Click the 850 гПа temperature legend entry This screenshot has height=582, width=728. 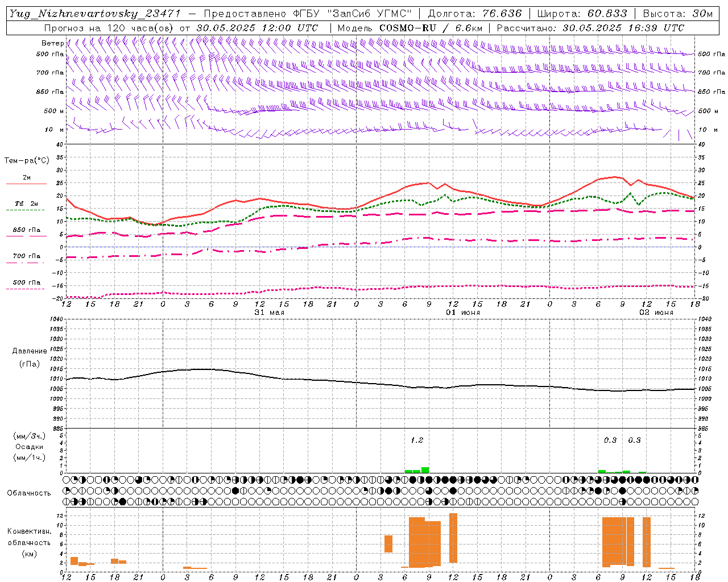pyautogui.click(x=27, y=230)
